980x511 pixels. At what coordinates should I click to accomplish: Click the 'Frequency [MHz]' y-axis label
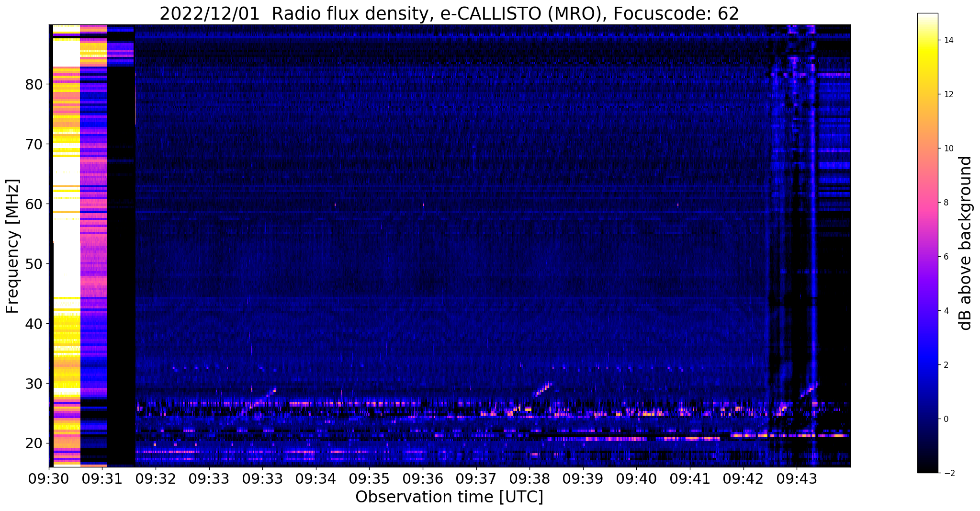(x=13, y=246)
